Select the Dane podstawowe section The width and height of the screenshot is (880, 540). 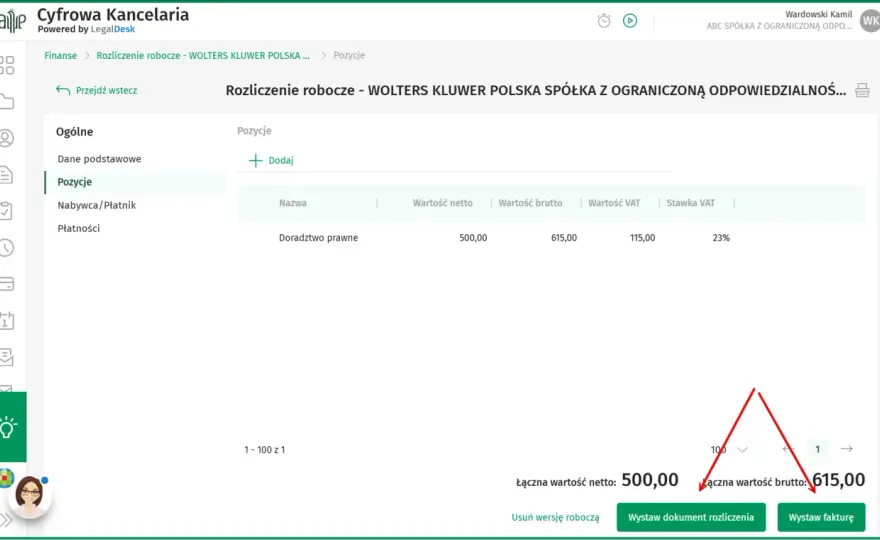click(99, 159)
